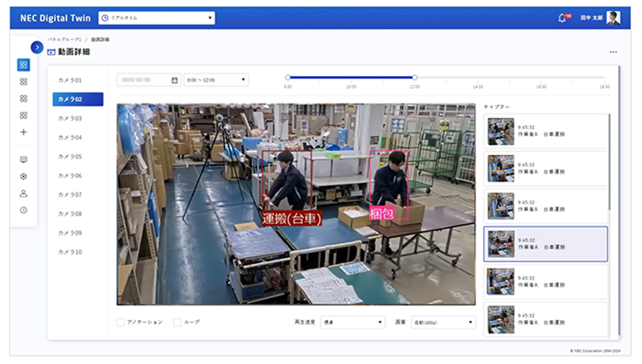Enable the ループ checkbox
642x364 pixels.
tap(177, 322)
